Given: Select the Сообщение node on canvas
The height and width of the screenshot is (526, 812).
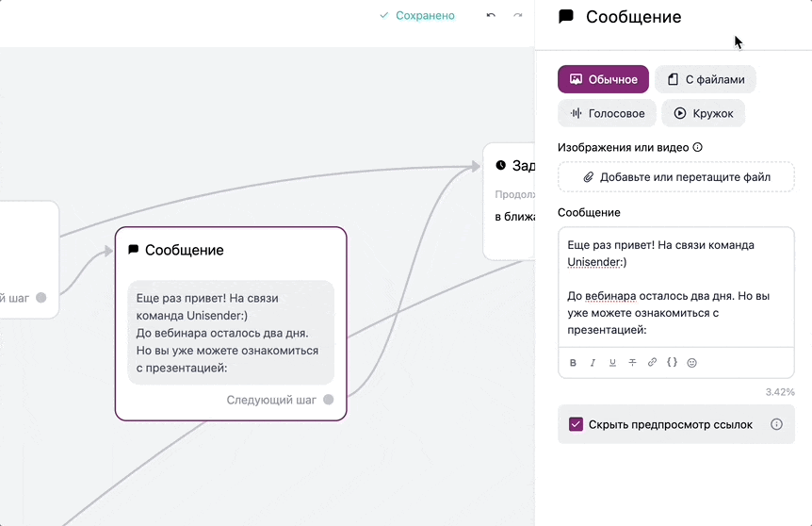Looking at the screenshot, I should pyautogui.click(x=231, y=324).
